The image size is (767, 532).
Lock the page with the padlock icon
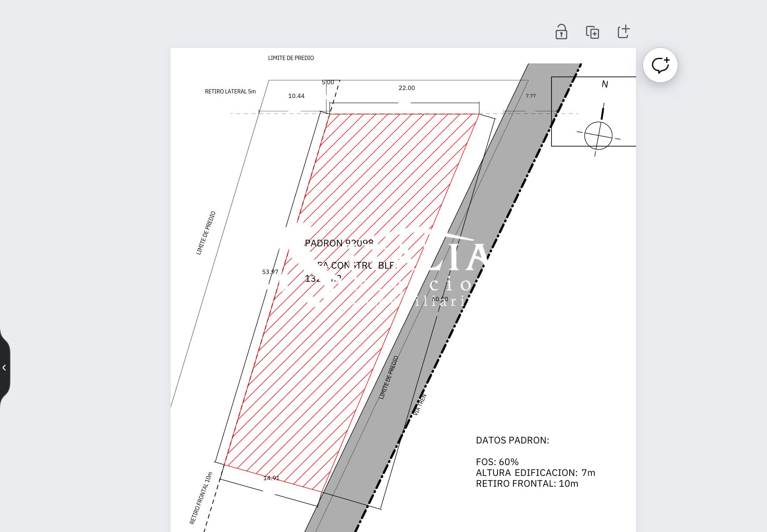(x=561, y=32)
